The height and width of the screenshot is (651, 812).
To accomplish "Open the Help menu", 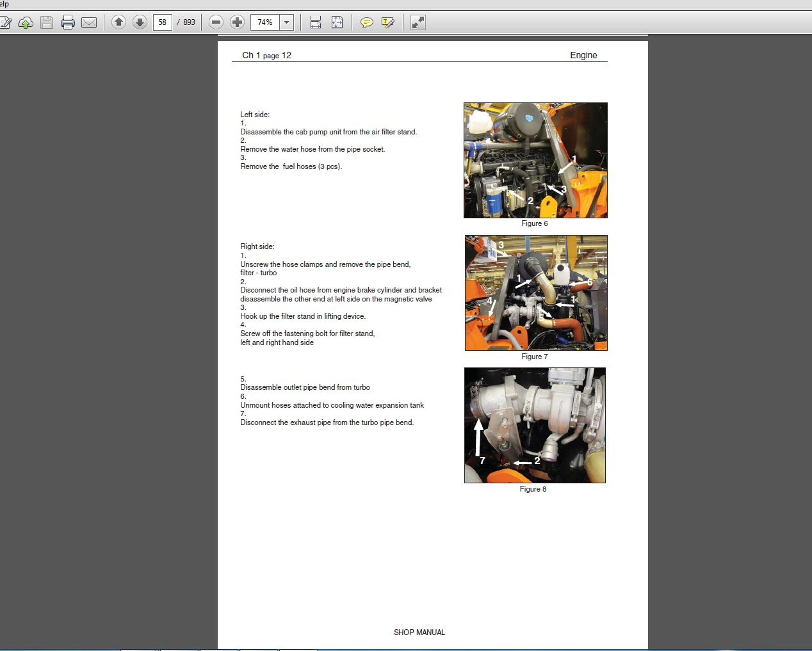I will (5, 4).
